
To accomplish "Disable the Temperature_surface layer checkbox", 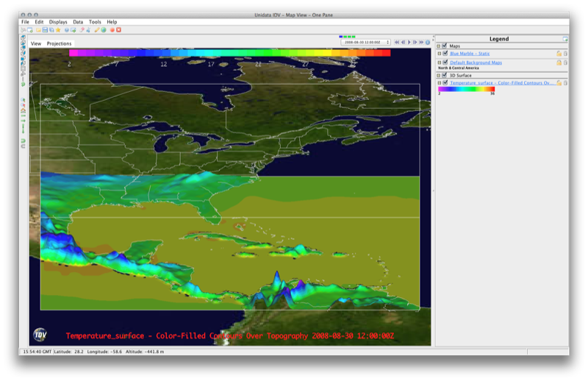I will point(445,83).
